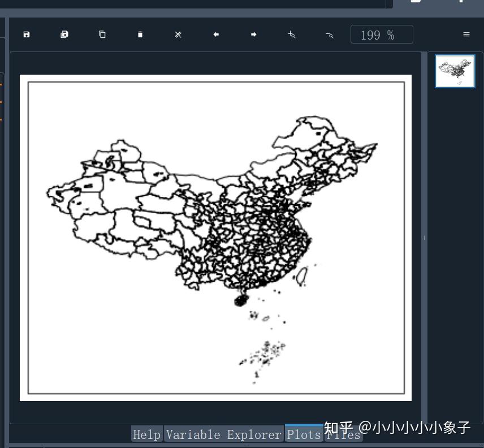The image size is (484, 448).
Task: Go to the previous plot
Action: pos(216,35)
